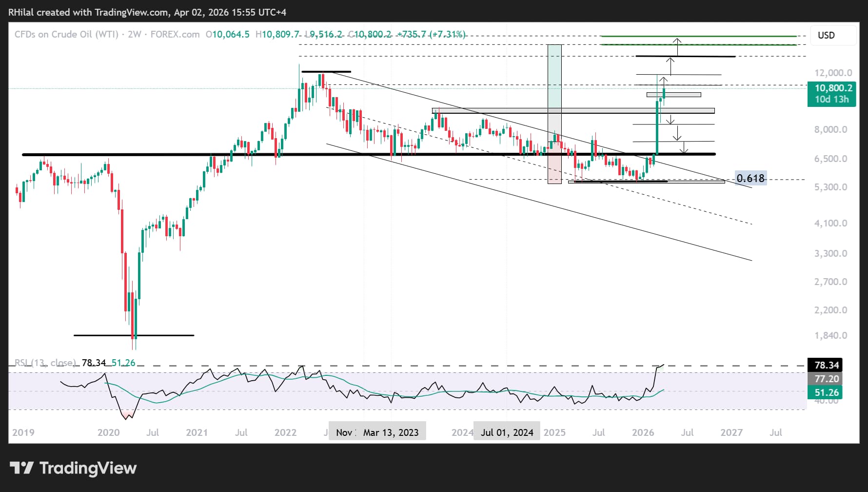The image size is (868, 492).
Task: Open the RSI (13, close) indicator legend
Action: (x=45, y=363)
